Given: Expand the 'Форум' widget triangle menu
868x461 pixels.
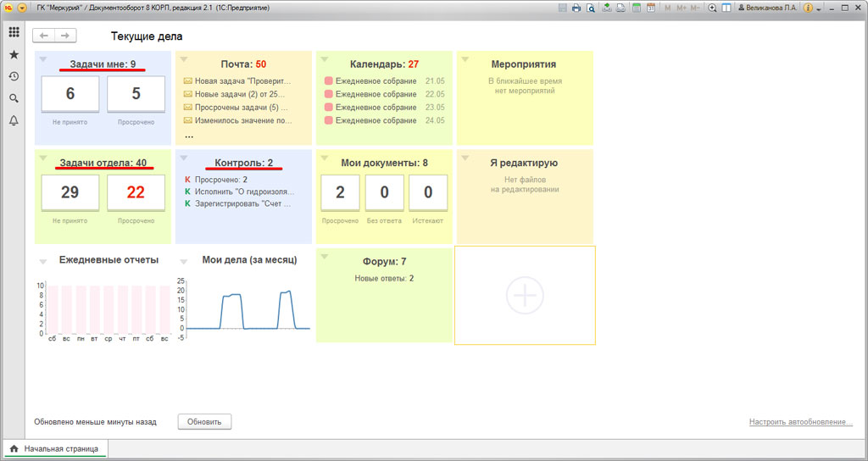Looking at the screenshot, I should (325, 257).
